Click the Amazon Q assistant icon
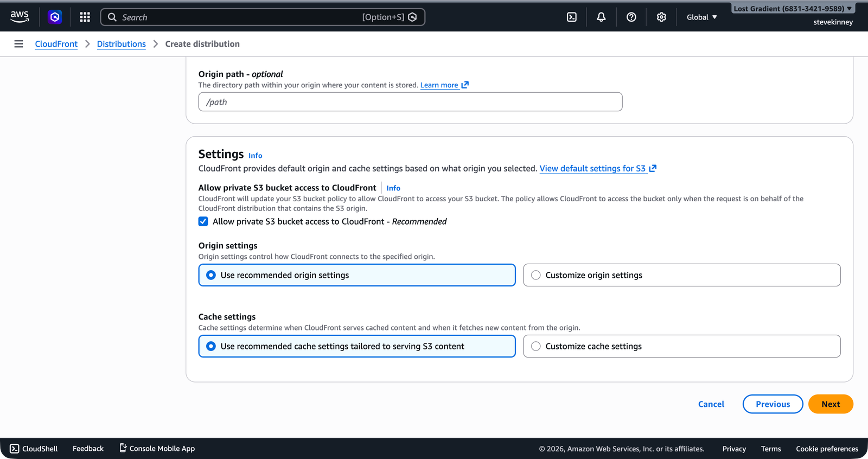 point(55,17)
